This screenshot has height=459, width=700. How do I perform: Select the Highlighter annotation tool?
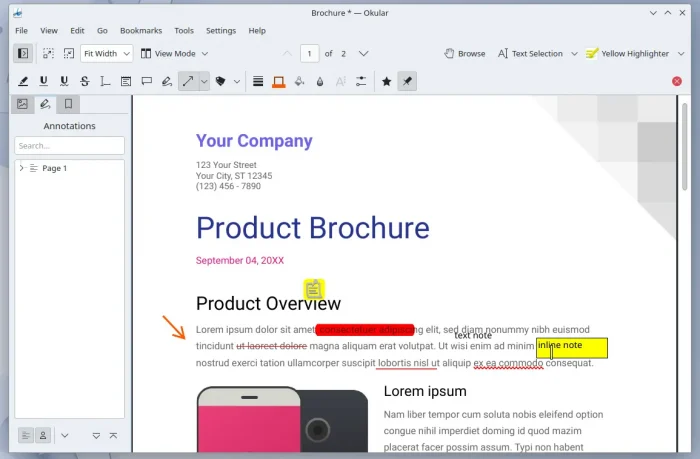click(x=24, y=81)
